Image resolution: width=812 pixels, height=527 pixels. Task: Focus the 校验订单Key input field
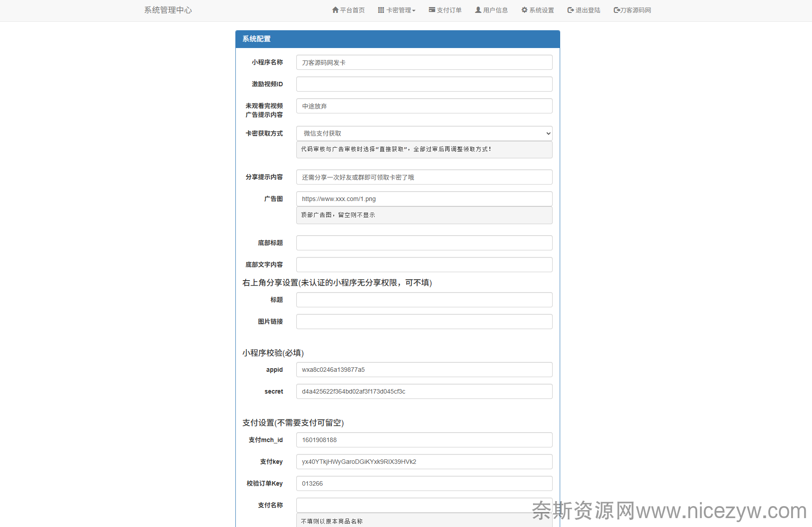[424, 483]
